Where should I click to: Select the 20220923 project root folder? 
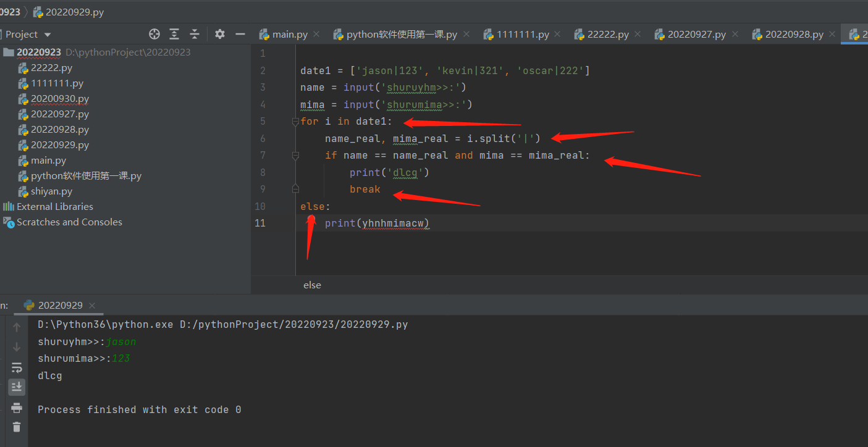tap(39, 52)
